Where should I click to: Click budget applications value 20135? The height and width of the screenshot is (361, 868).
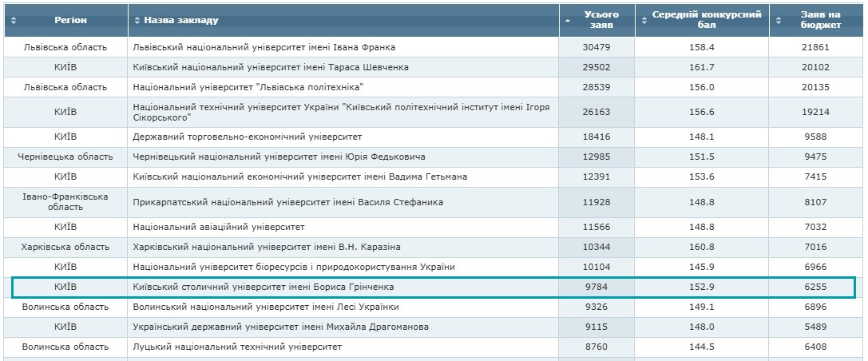[815, 87]
